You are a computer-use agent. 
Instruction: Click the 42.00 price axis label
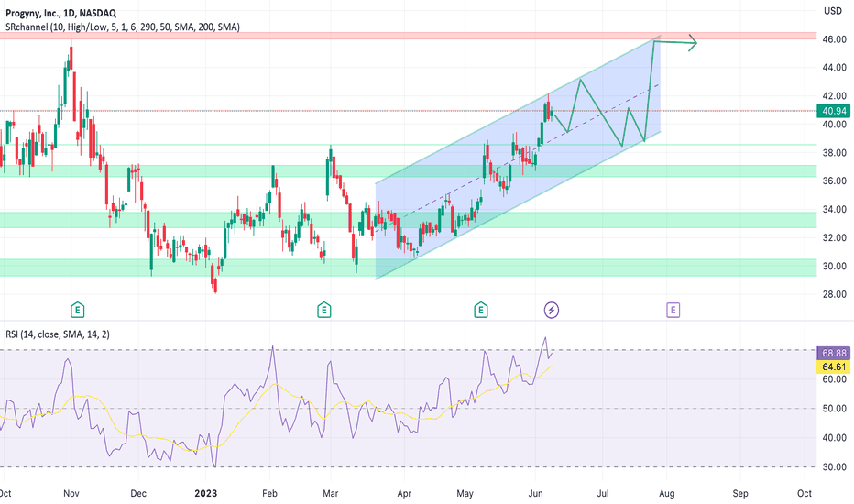[834, 96]
